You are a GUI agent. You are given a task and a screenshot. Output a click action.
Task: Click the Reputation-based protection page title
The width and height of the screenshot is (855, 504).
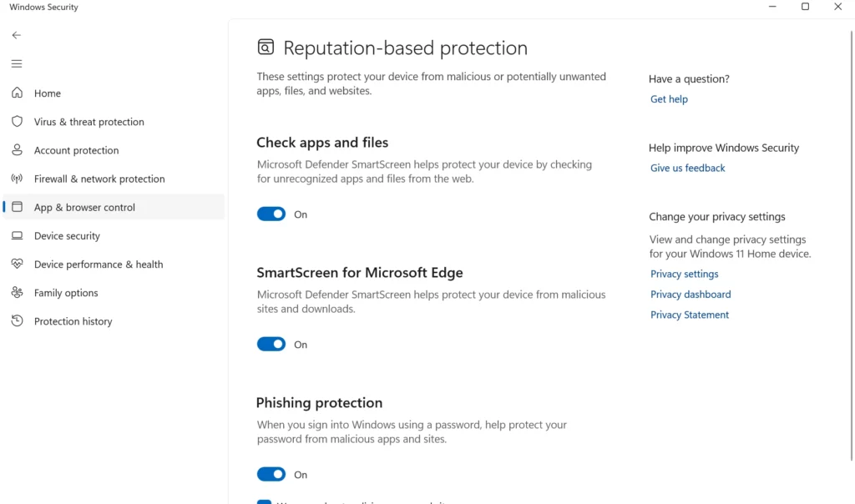pos(405,48)
